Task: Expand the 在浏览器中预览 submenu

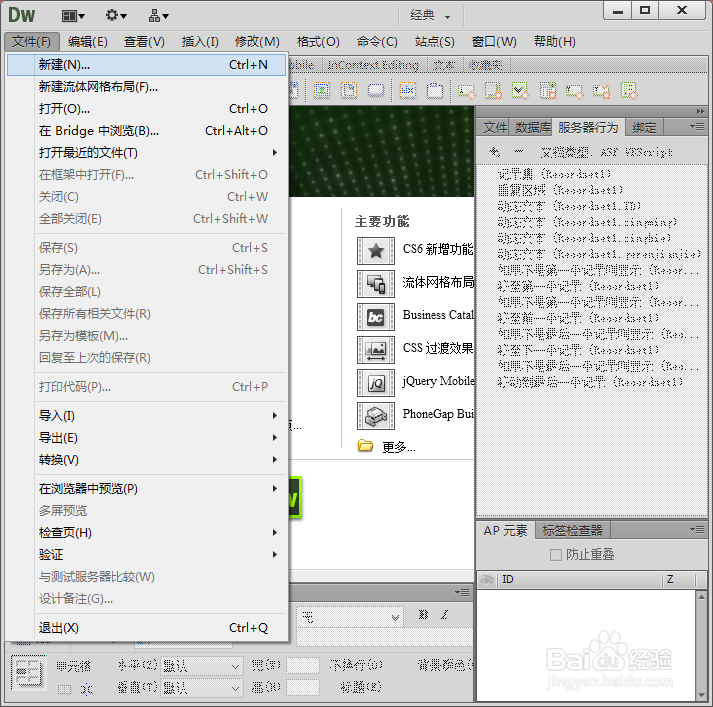Action: [x=275, y=489]
